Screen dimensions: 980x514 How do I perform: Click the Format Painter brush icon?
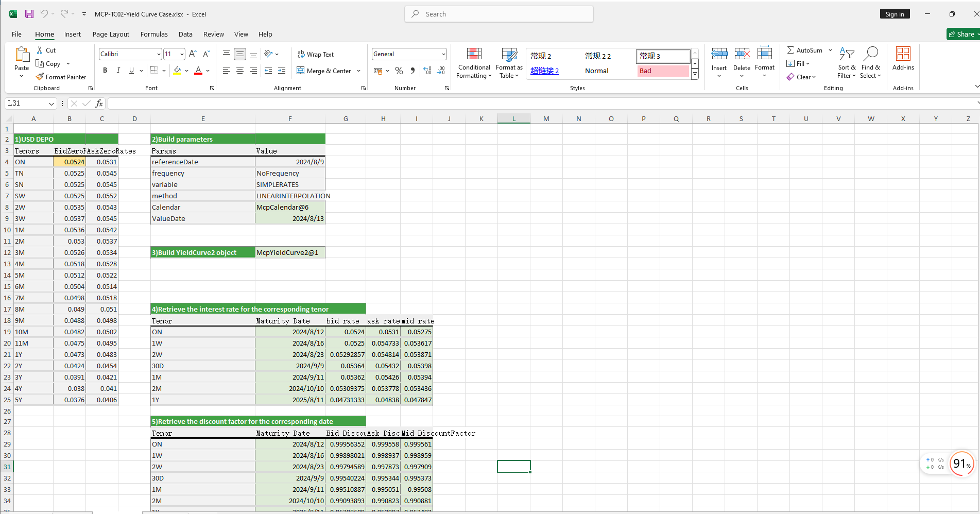point(40,77)
